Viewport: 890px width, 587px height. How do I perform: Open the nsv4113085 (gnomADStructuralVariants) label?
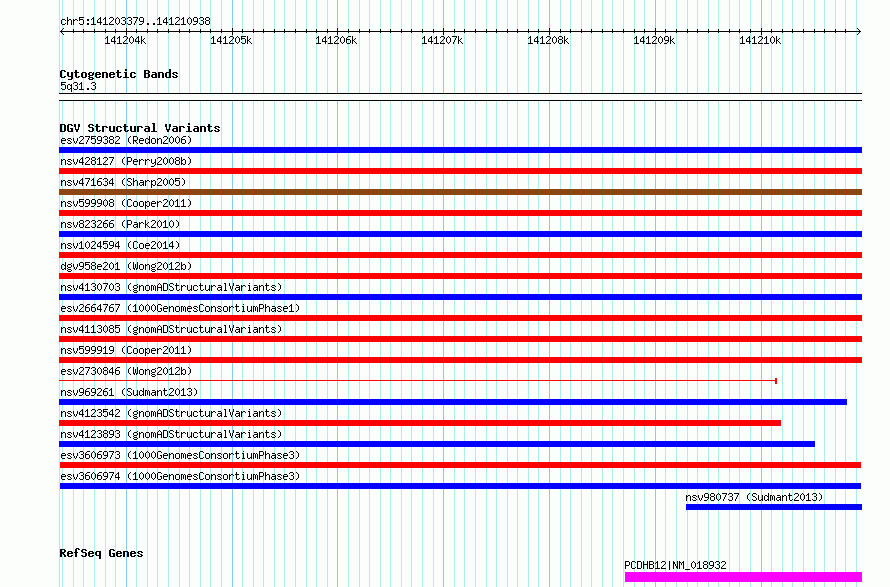[171, 329]
